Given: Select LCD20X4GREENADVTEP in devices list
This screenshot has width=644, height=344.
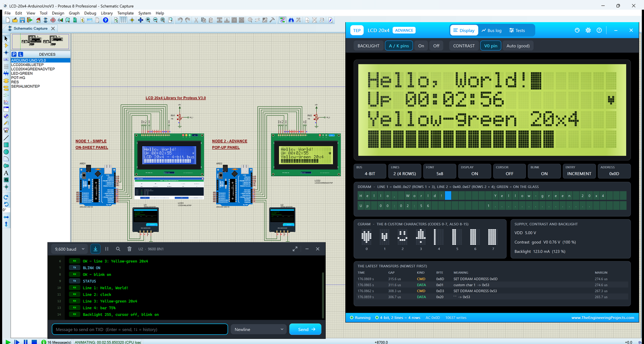Looking at the screenshot, I should pyautogui.click(x=33, y=69).
